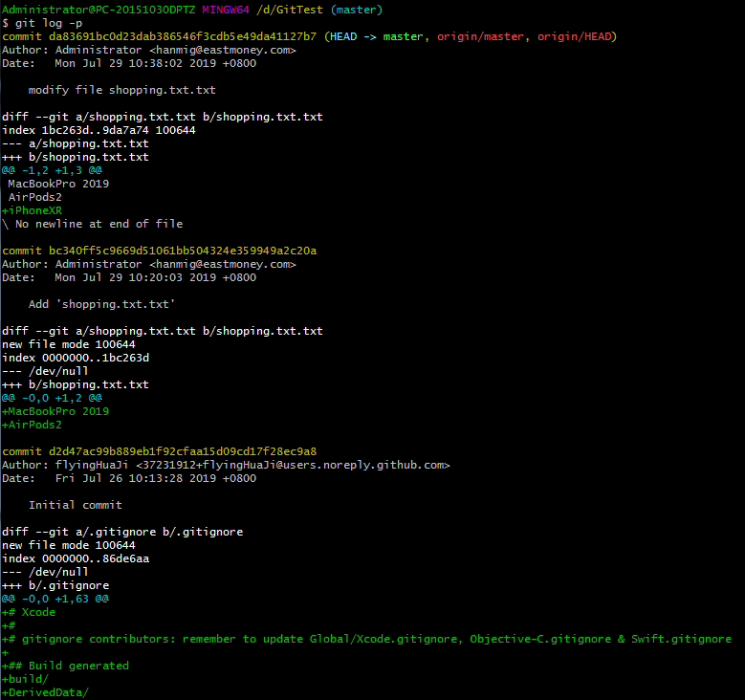Click flyingHuaJi noreply github email address

[293, 465]
